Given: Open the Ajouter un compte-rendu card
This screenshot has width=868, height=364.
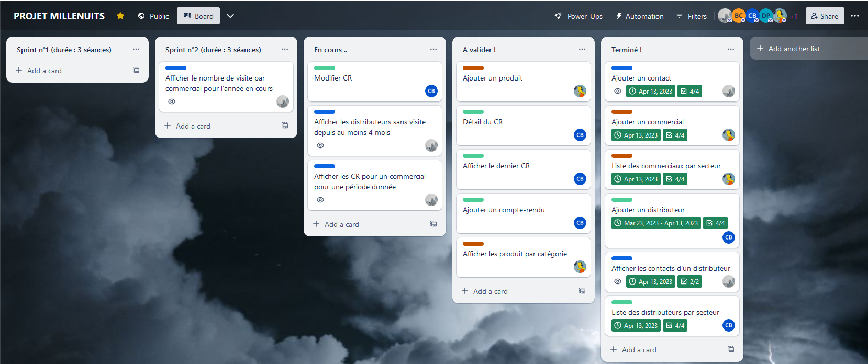Looking at the screenshot, I should coord(504,210).
